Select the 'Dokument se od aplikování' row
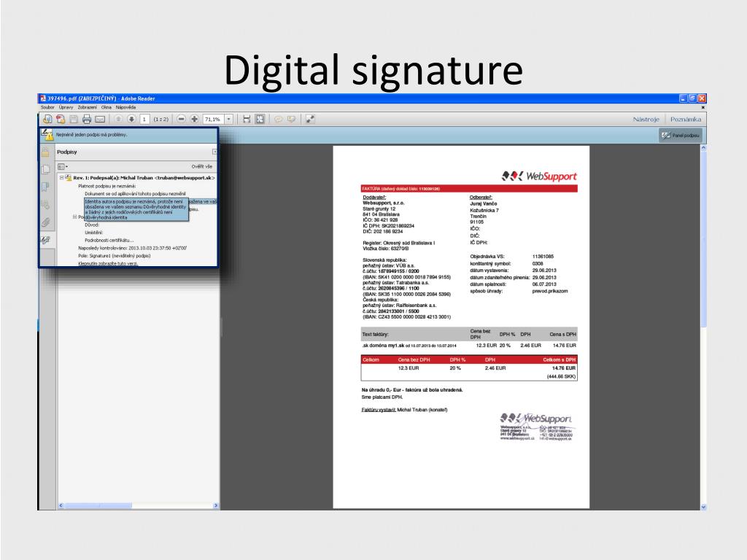The image size is (747, 560). coord(135,194)
